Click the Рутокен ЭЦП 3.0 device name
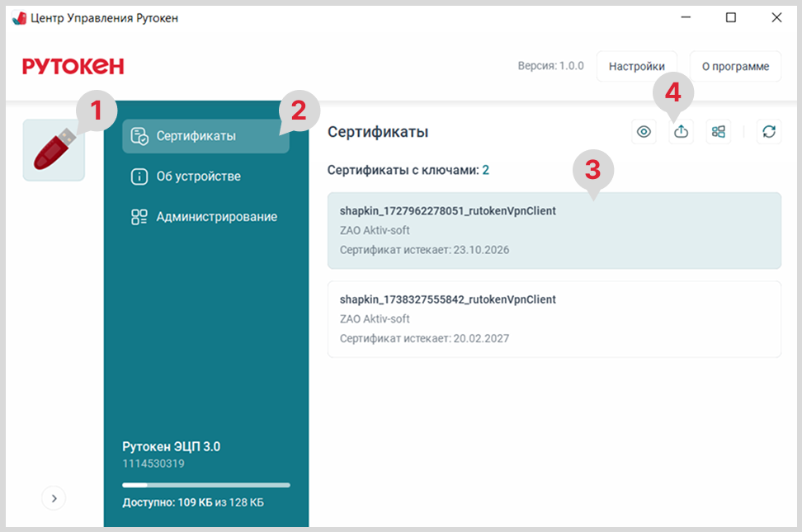The image size is (802, 532). [x=171, y=446]
